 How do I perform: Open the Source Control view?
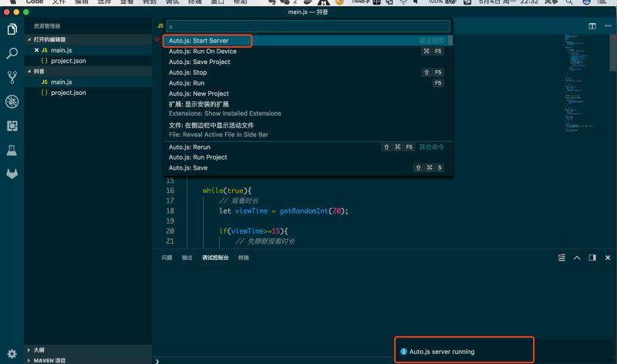click(12, 77)
